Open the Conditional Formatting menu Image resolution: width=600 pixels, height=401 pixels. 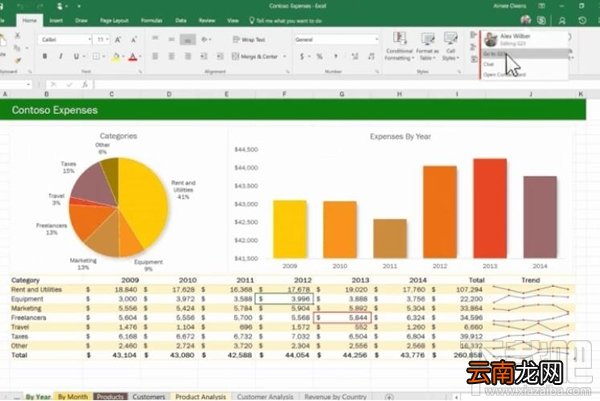tap(399, 46)
